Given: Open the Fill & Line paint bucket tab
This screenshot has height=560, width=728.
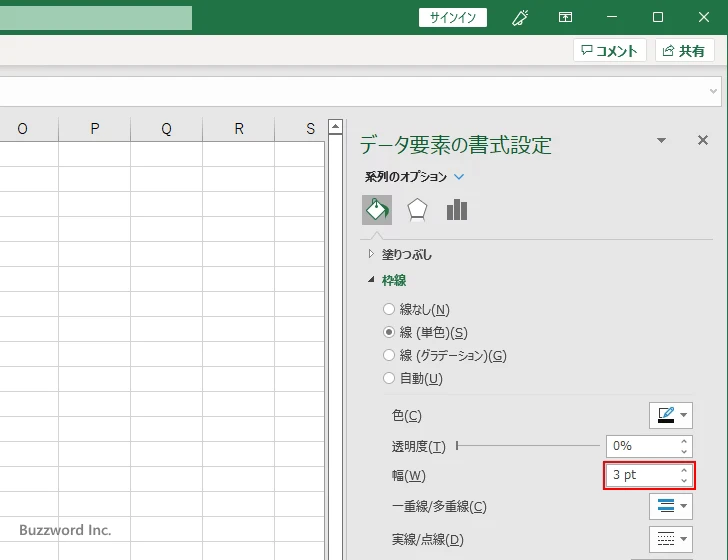Looking at the screenshot, I should [x=377, y=209].
